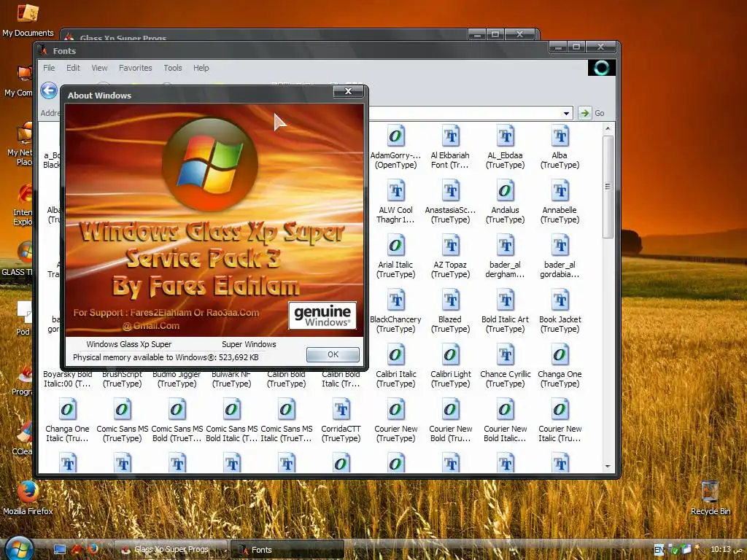Open the View menu in Fonts window
747x560 pixels.
coord(99,68)
